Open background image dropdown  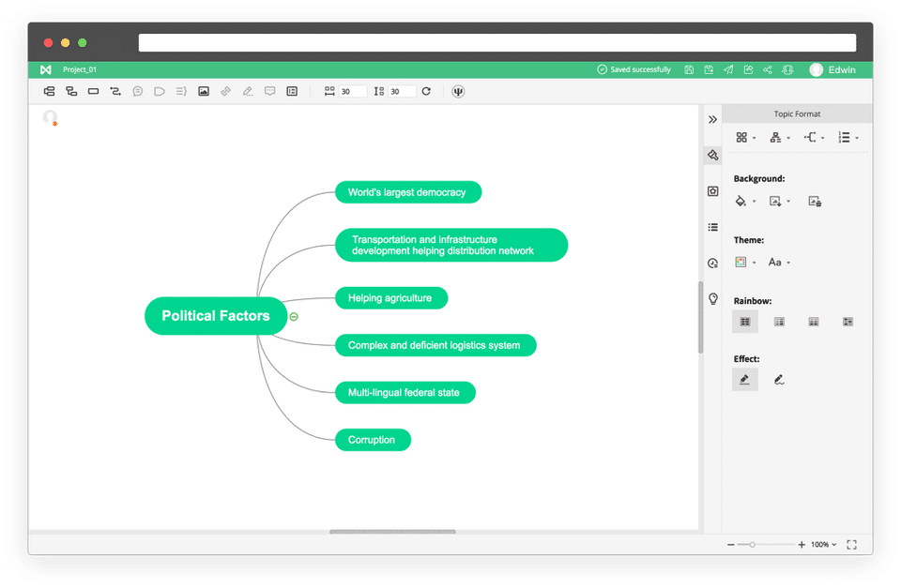point(780,201)
